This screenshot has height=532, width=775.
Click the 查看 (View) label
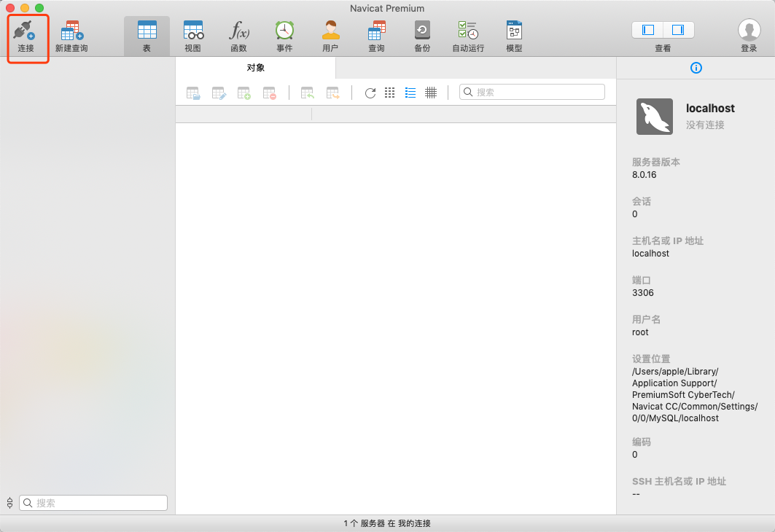click(663, 48)
